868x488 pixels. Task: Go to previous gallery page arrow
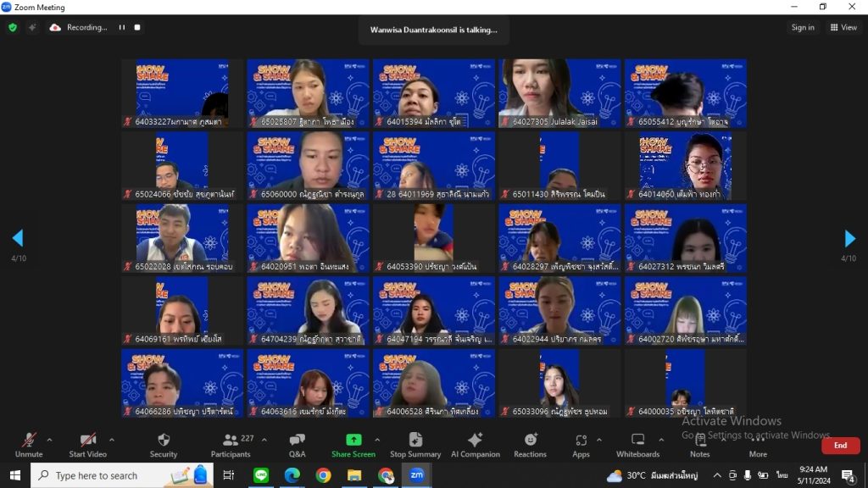pyautogui.click(x=18, y=238)
